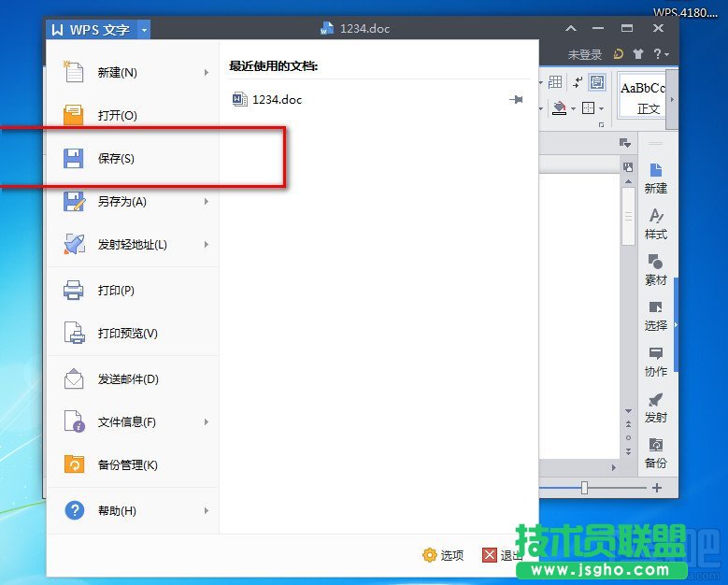Open the WPS 文字 dropdown arrow
The image size is (728, 585).
pos(144,30)
